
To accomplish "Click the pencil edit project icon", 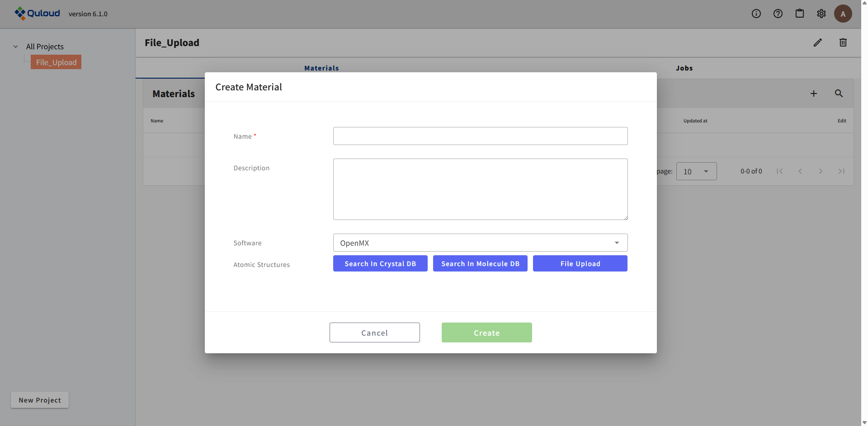I will coord(817,42).
